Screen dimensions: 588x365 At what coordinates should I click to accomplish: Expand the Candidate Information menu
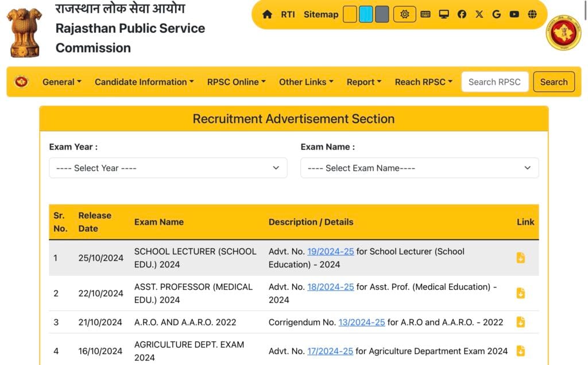(144, 82)
